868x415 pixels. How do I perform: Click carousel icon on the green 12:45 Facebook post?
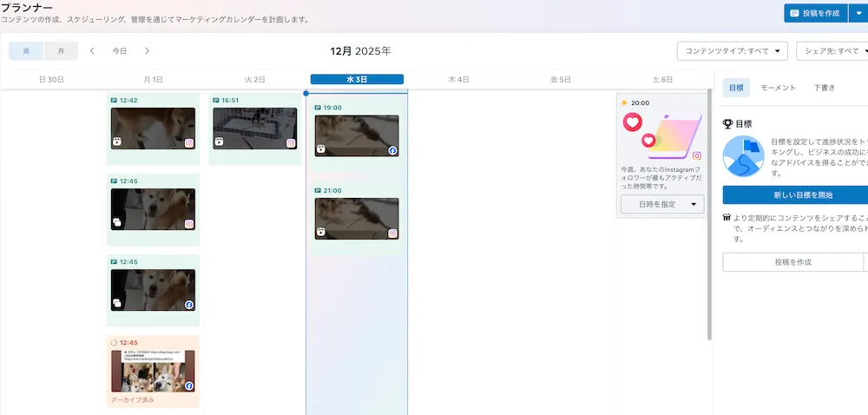click(x=117, y=303)
